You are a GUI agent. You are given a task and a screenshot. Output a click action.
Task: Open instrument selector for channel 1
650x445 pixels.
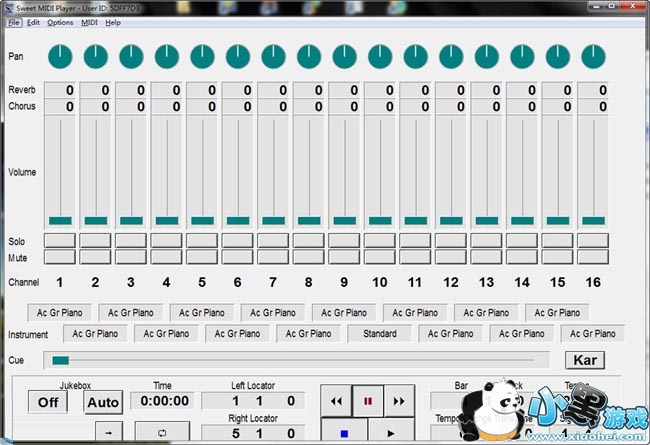point(60,313)
